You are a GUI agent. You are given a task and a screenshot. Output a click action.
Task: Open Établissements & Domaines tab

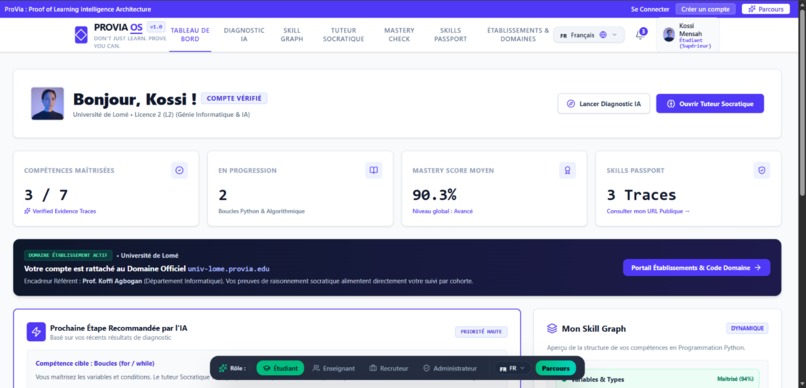click(x=518, y=34)
